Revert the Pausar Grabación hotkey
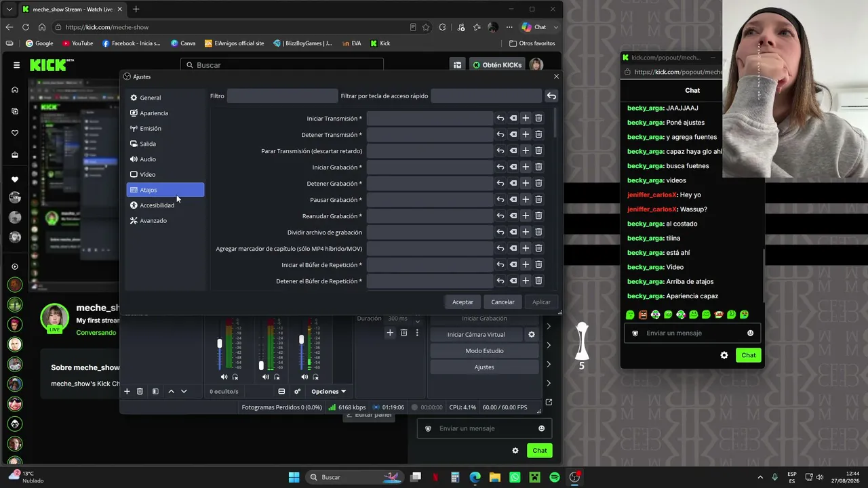Image resolution: width=868 pixels, height=488 pixels. [500, 199]
